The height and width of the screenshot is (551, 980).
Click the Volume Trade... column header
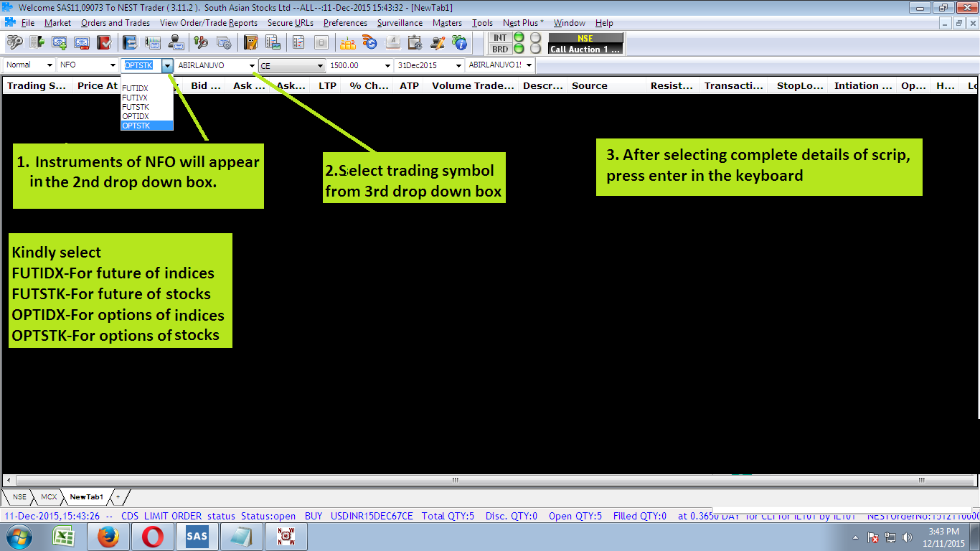pos(473,85)
